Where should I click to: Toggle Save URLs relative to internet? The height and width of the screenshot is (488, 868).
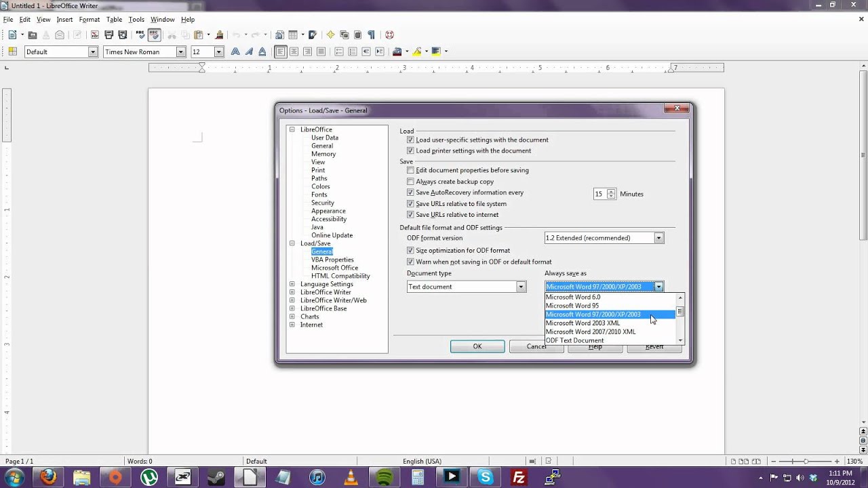tap(410, 215)
